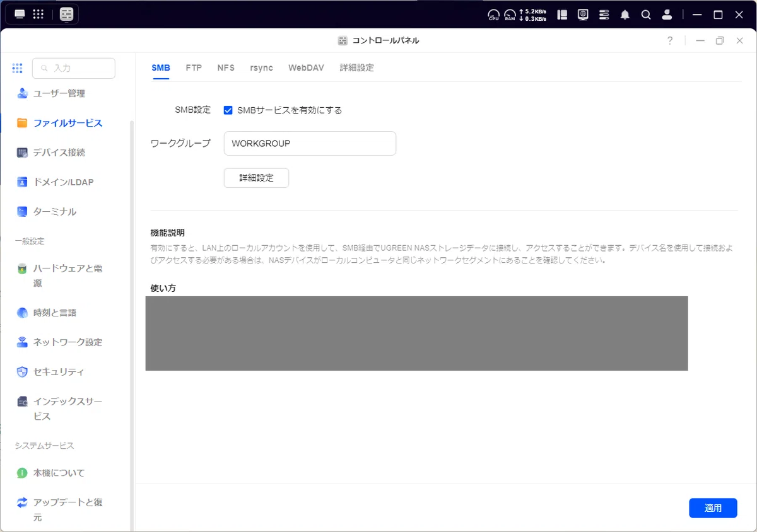Edit the WORKGROUP workgroup field

coord(310,143)
